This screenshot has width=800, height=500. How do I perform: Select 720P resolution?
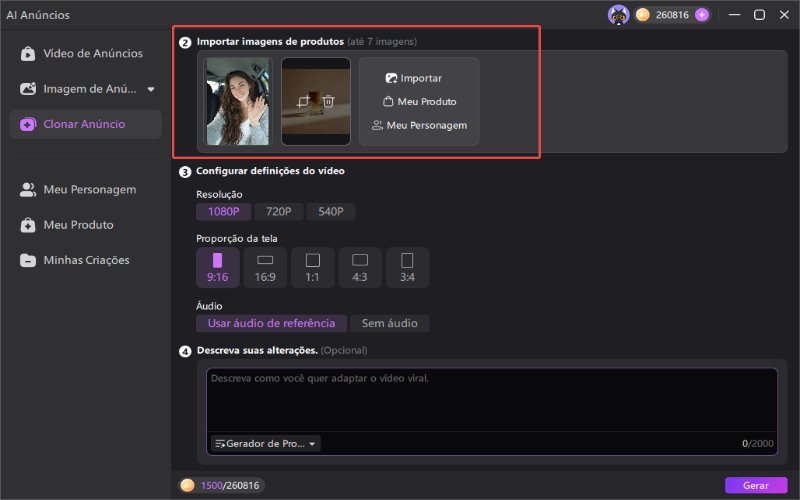[279, 211]
